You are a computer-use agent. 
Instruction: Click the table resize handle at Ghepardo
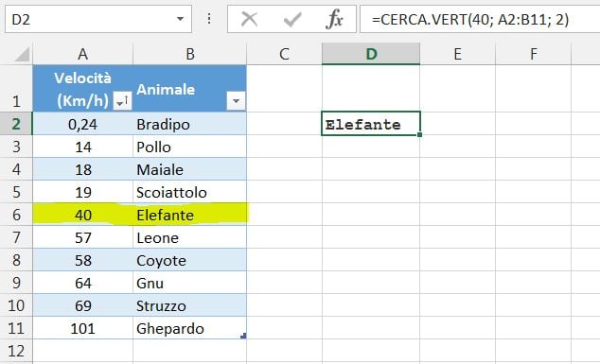(x=243, y=336)
